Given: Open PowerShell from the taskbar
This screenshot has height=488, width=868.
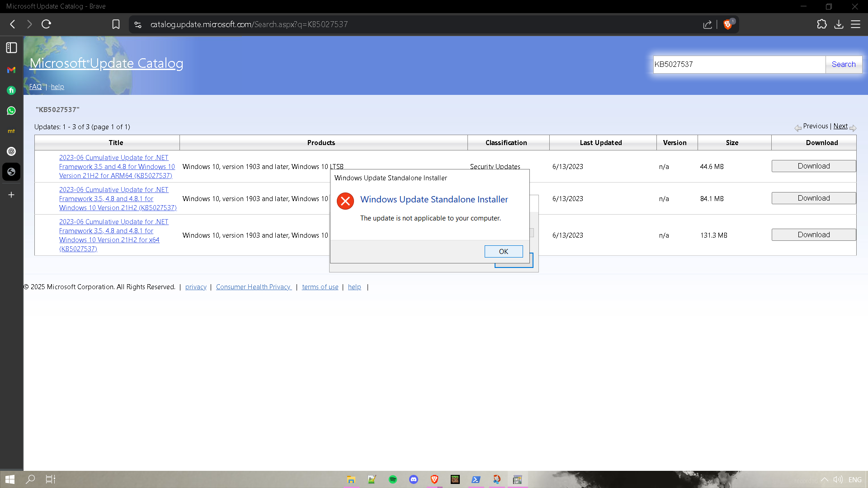Looking at the screenshot, I should click(476, 479).
